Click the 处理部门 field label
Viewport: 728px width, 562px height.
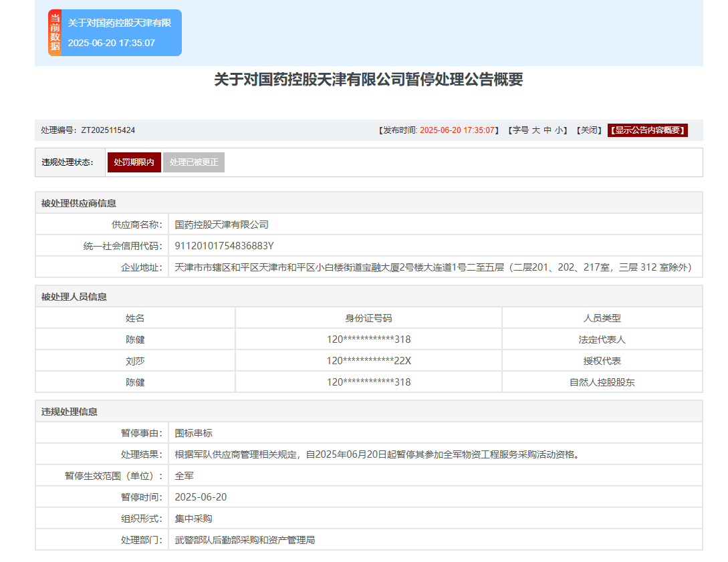142,540
